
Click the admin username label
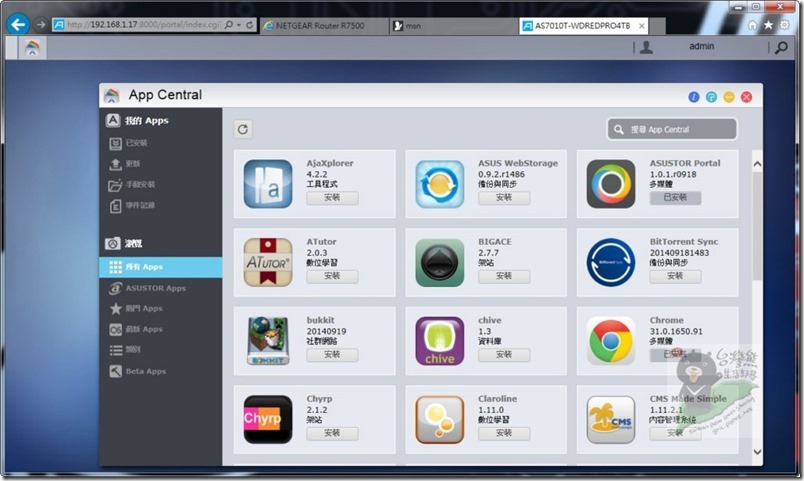pos(701,47)
